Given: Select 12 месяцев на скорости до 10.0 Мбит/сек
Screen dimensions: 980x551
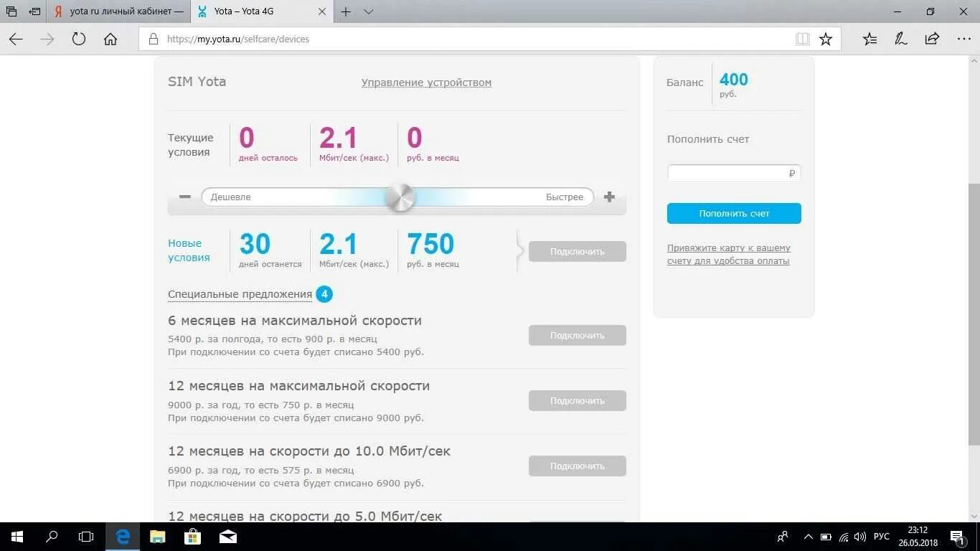Looking at the screenshot, I should (x=309, y=451).
